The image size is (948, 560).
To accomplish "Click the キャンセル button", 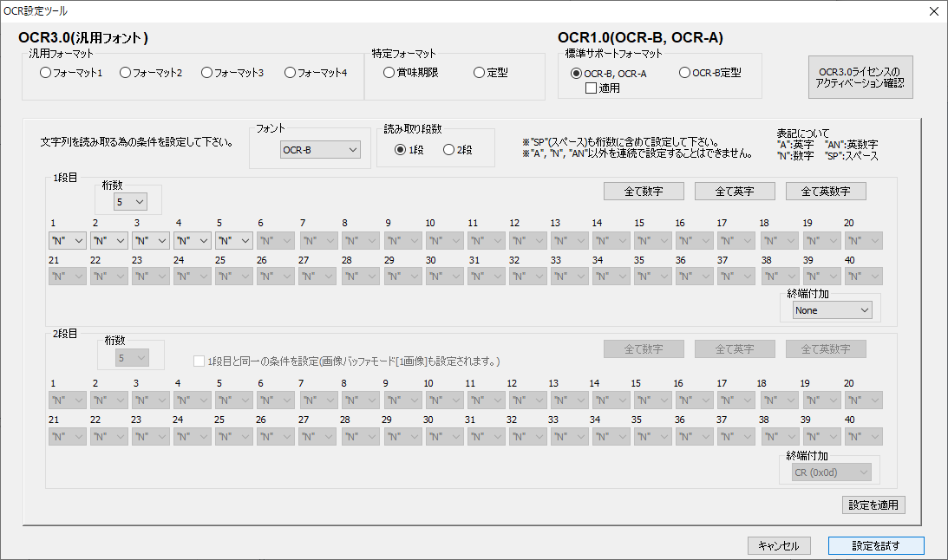I will point(778,545).
